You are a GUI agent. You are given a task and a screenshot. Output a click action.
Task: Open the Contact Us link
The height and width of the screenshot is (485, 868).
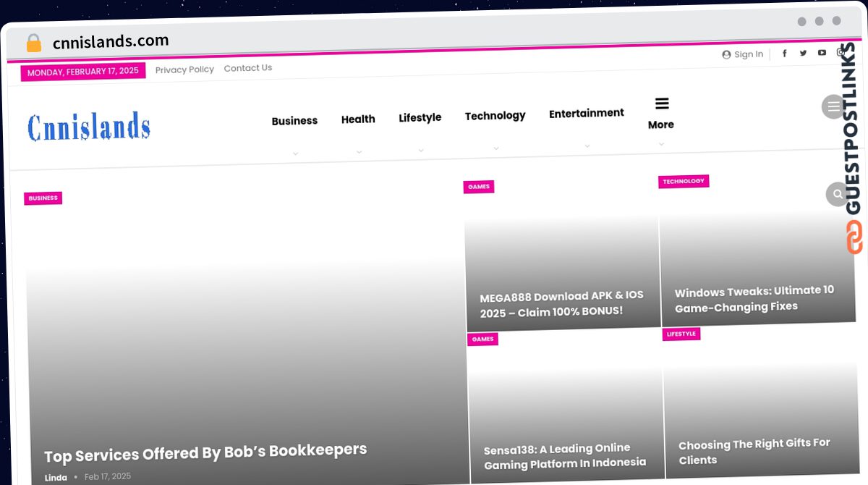click(x=248, y=68)
